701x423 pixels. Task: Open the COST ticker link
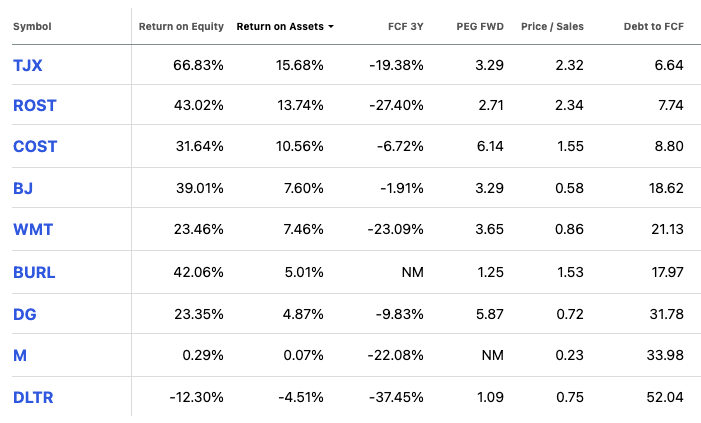(x=35, y=146)
